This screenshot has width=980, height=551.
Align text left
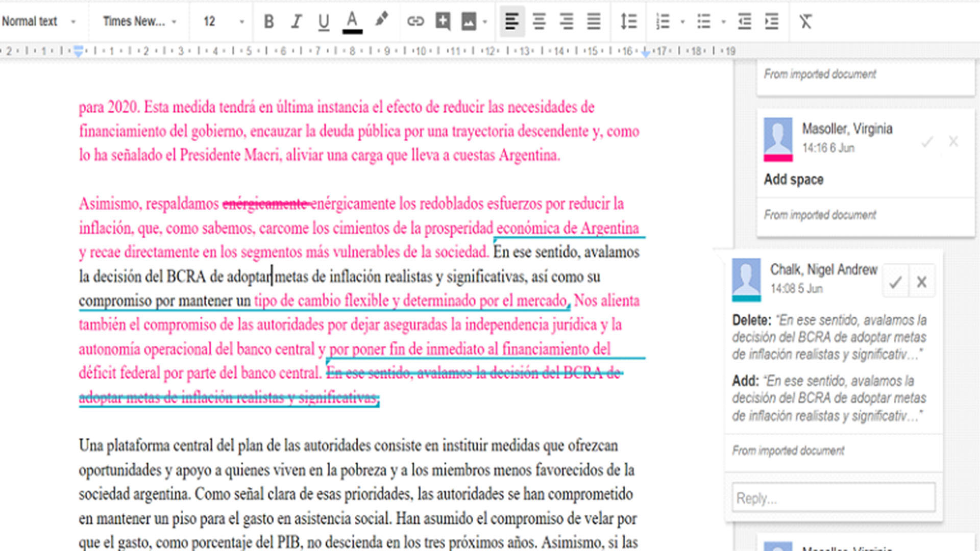pyautogui.click(x=512, y=21)
